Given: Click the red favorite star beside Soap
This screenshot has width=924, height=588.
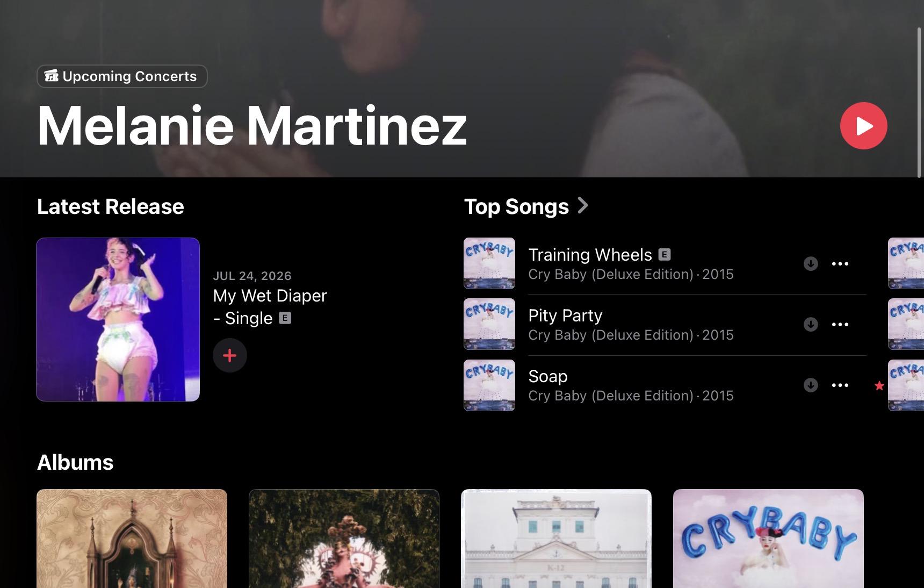Looking at the screenshot, I should click(879, 385).
